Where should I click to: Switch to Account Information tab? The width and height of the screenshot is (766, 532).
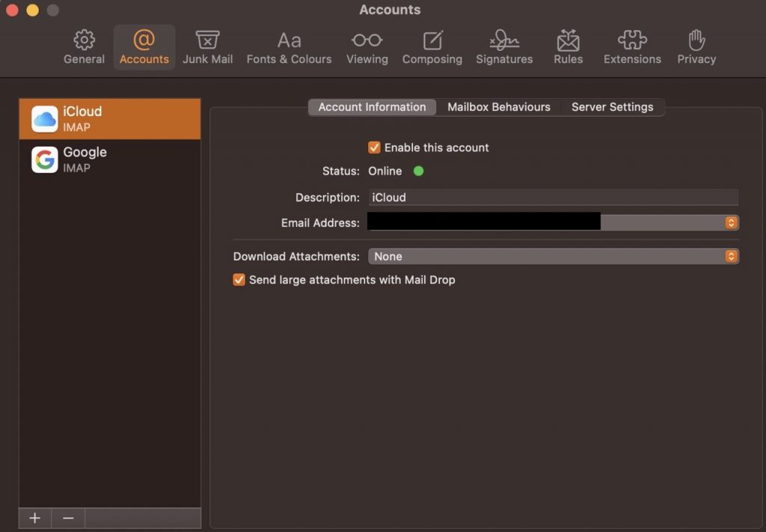click(373, 107)
